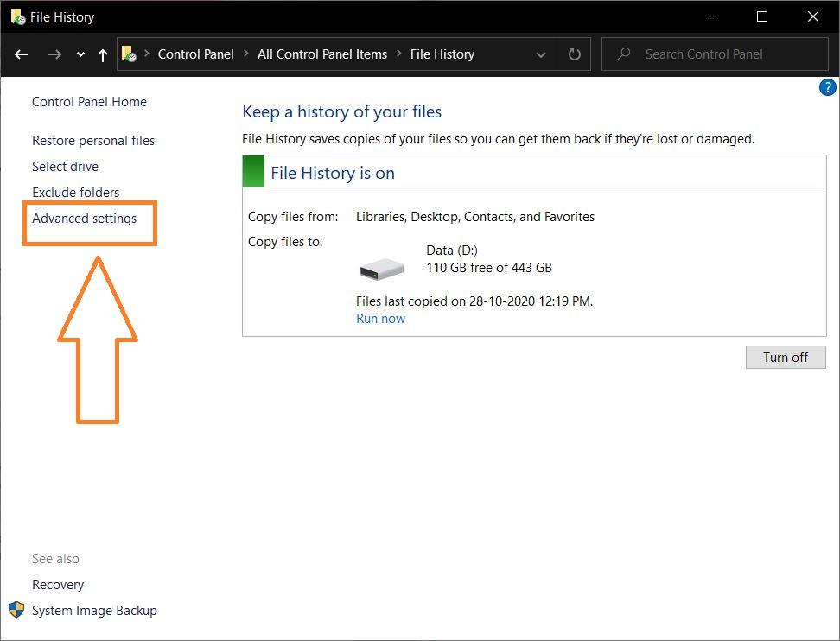
Task: Open Restore personal files link
Action: pyautogui.click(x=93, y=141)
